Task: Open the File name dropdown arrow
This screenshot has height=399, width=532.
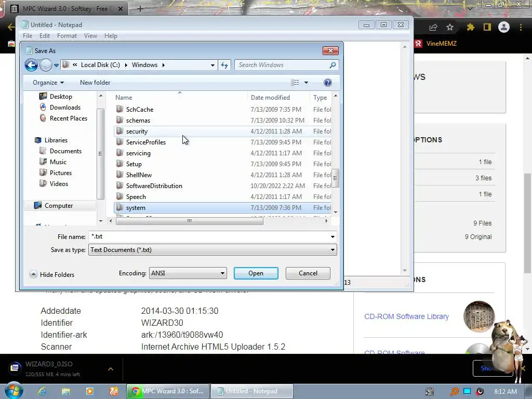Action: click(333, 236)
